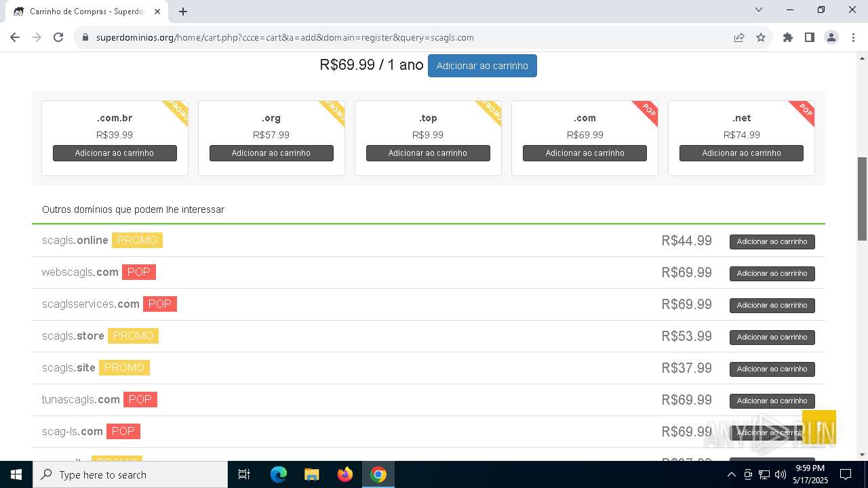Open a new browser tab
This screenshot has height=488, width=868.
tap(183, 12)
